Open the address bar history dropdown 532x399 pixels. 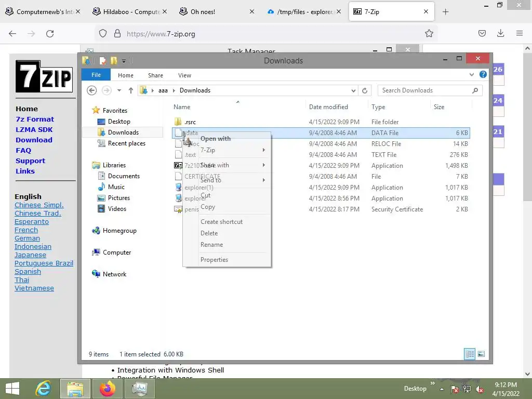tap(353, 90)
